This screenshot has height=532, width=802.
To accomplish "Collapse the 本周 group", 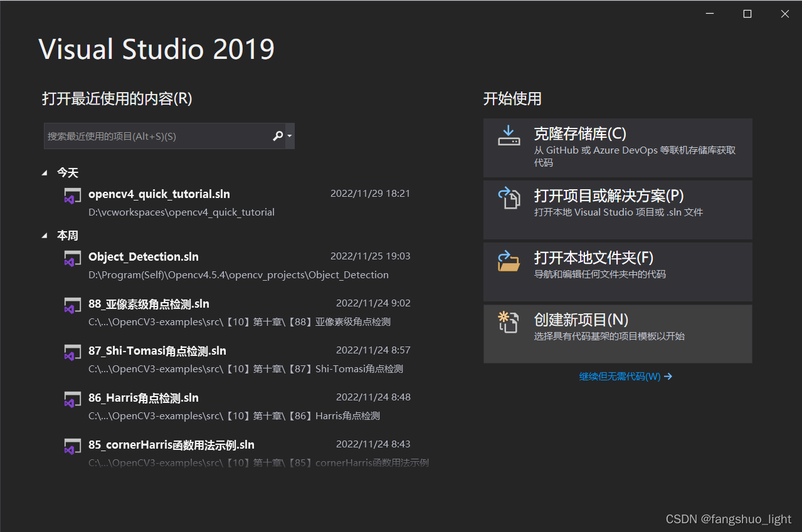I will pos(45,236).
